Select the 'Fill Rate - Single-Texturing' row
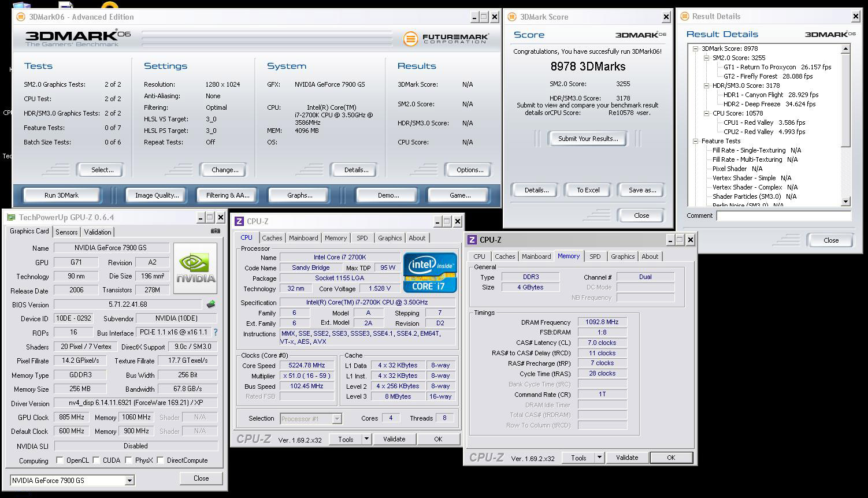Image resolution: width=868 pixels, height=498 pixels. (756, 150)
